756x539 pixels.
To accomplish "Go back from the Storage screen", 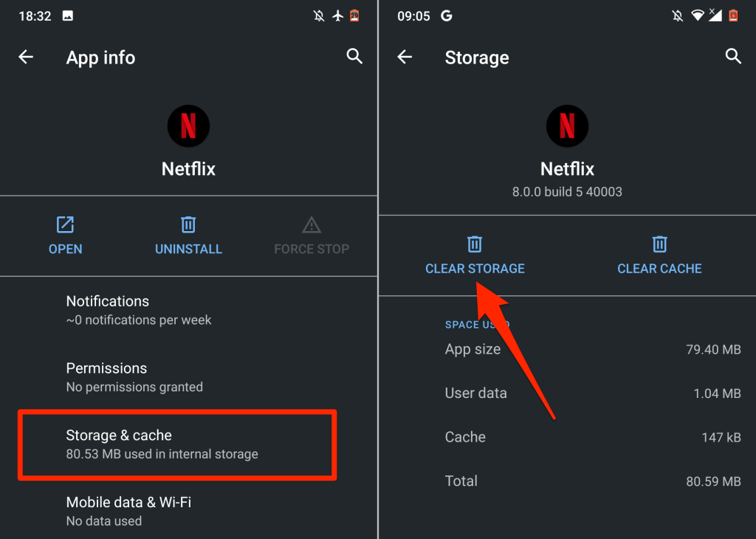I will click(x=405, y=58).
